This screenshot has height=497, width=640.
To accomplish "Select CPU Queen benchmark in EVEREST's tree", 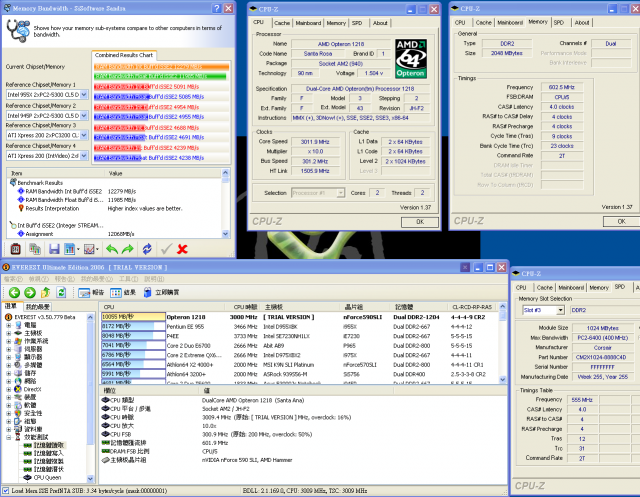I will (47, 477).
